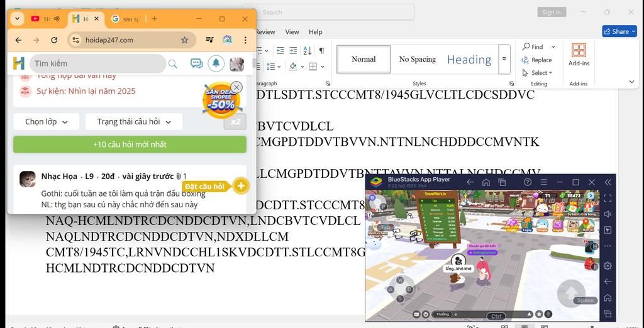Apply shading paint bucket in Word
The height and width of the screenshot is (328, 644).
(293, 66)
